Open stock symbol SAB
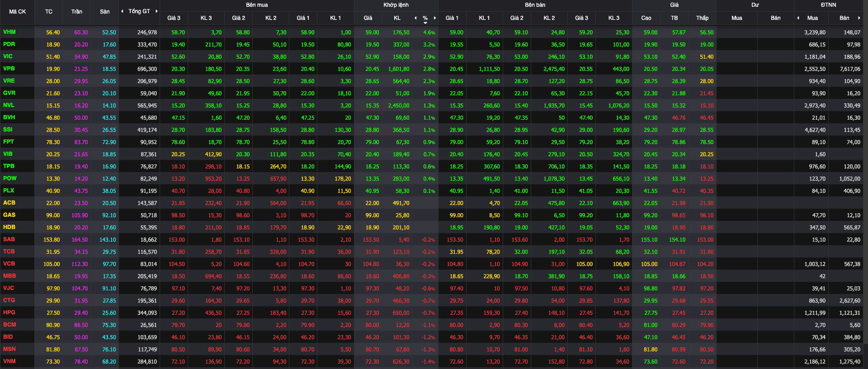The image size is (868, 369). (x=9, y=239)
